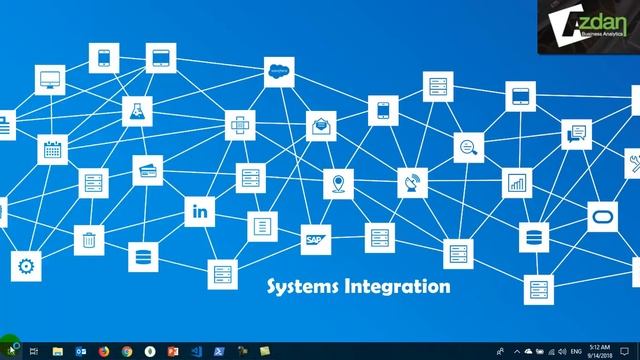Switch the ENG input language indicator
Viewport: 640px width, 360px height.
[x=576, y=351]
